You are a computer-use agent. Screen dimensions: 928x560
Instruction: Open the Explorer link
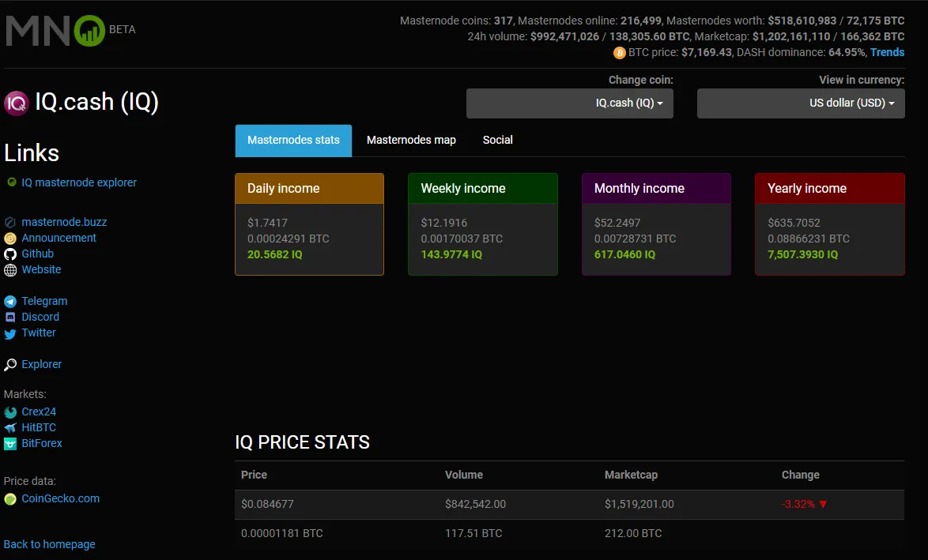[x=41, y=364]
